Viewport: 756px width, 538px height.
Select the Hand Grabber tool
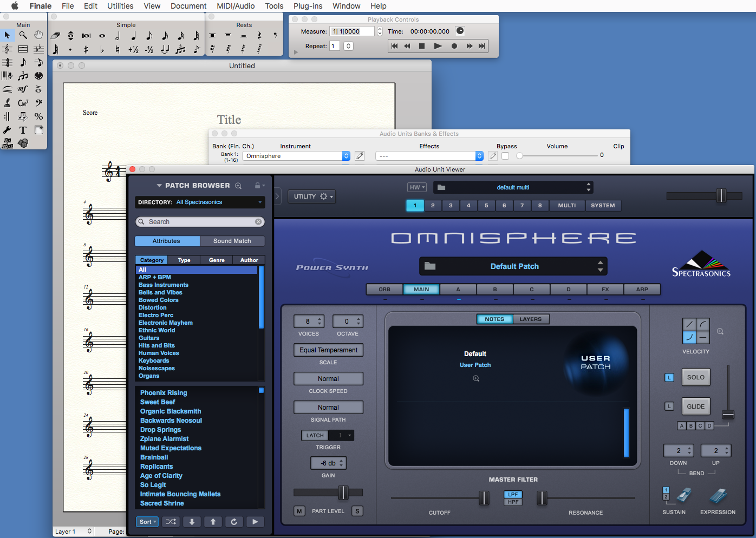click(x=38, y=35)
